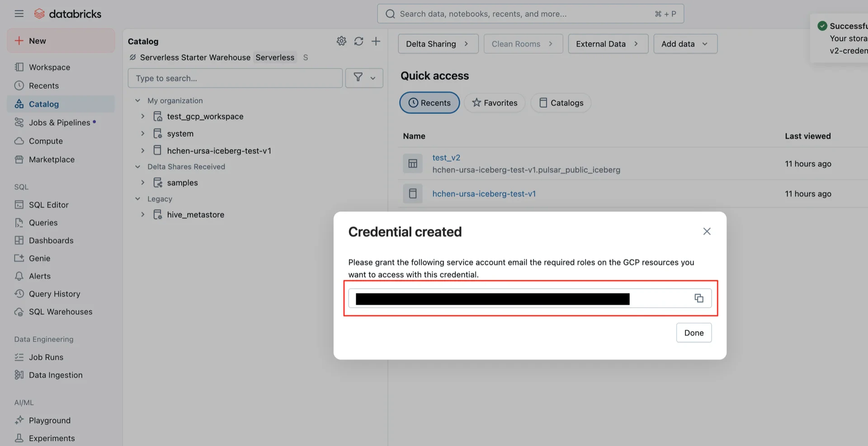Click the success notification toast
The image size is (868, 446).
[x=840, y=38]
